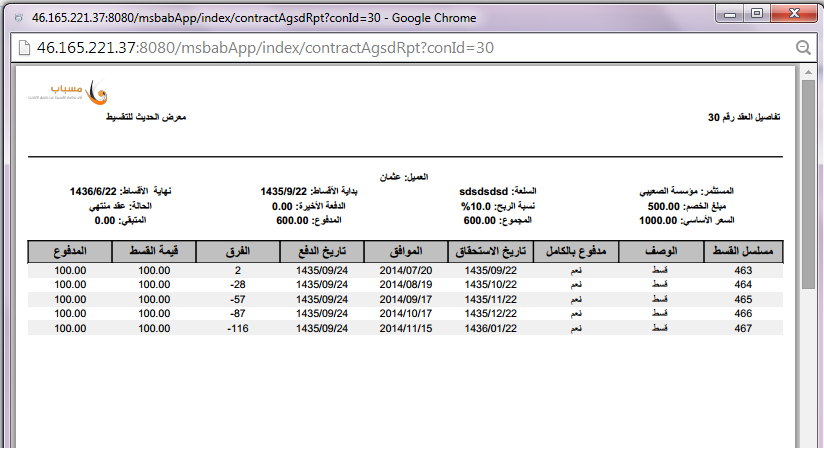The image size is (824, 450).
Task: Click paid-in-full نعم in row 463
Action: click(576, 270)
